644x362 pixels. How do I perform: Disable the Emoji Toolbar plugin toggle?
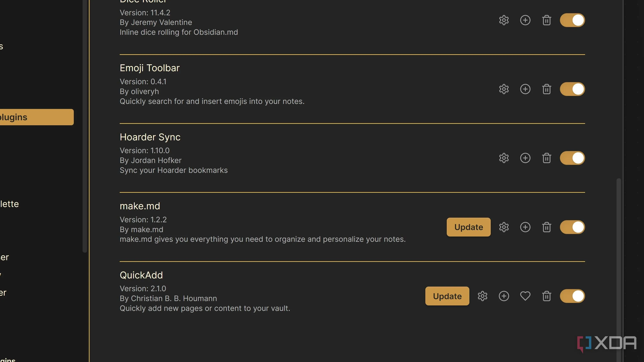tap(572, 89)
